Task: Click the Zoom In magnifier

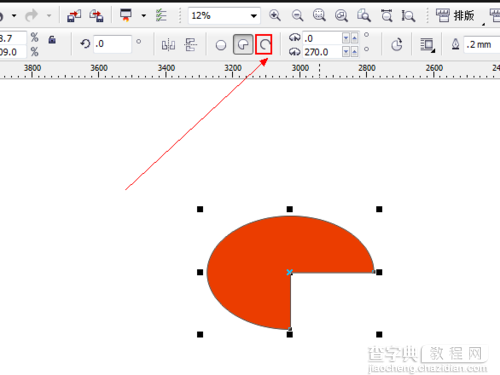Action: [275, 15]
